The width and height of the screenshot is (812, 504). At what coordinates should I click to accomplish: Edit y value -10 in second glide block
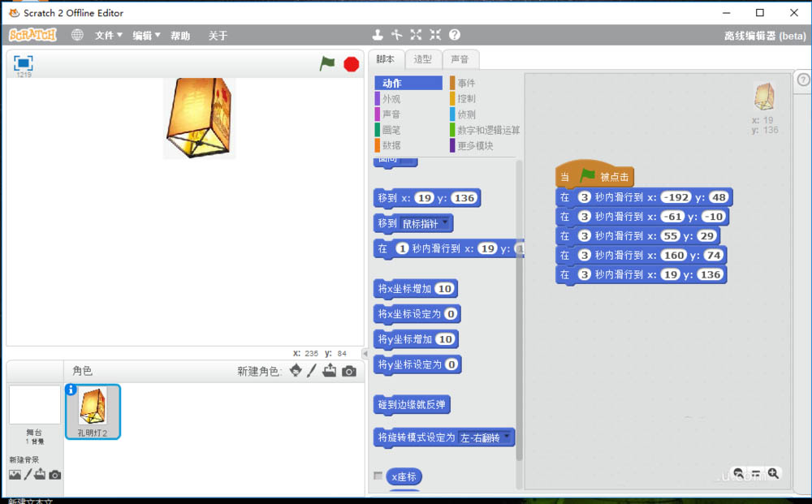[714, 217]
